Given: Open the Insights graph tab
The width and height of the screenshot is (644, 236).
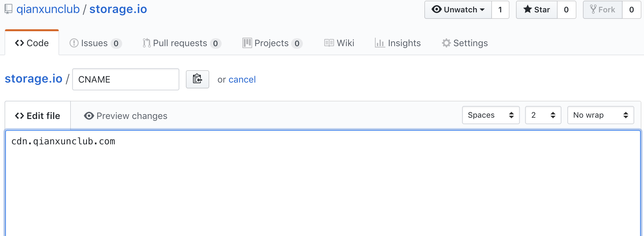Looking at the screenshot, I should pos(398,43).
